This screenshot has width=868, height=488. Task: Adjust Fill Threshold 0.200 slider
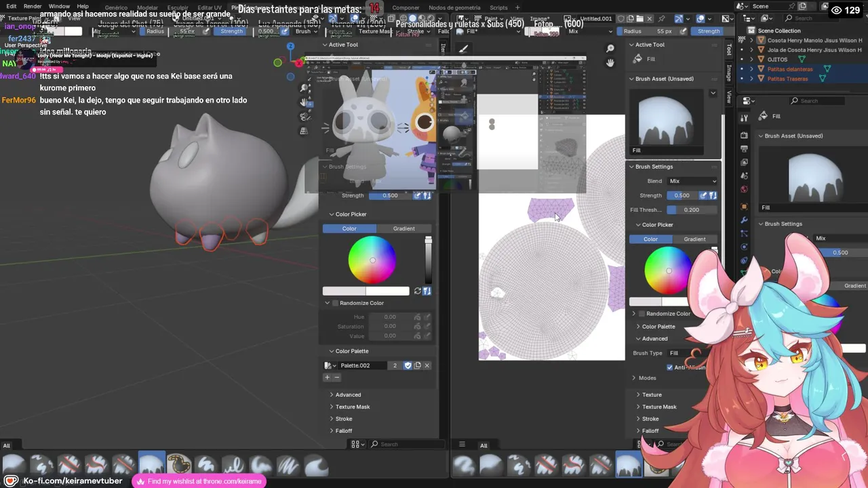692,209
